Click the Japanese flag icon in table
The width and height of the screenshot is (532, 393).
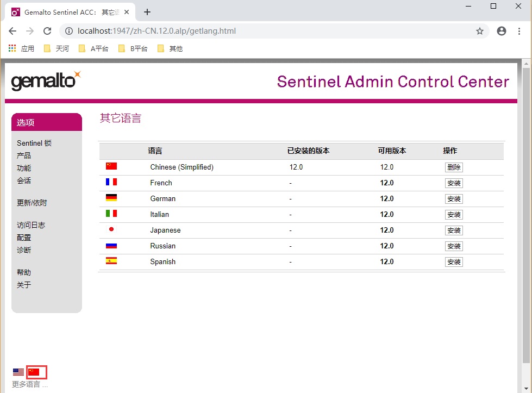(111, 229)
